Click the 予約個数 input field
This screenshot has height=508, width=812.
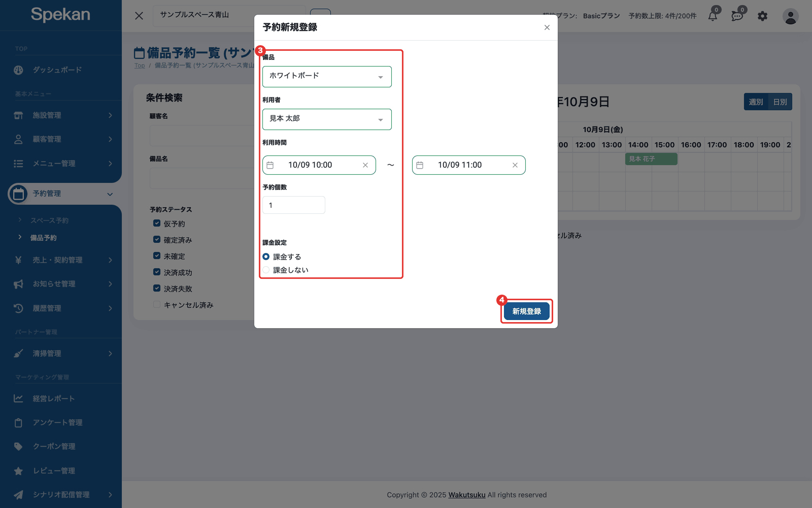[x=294, y=205]
